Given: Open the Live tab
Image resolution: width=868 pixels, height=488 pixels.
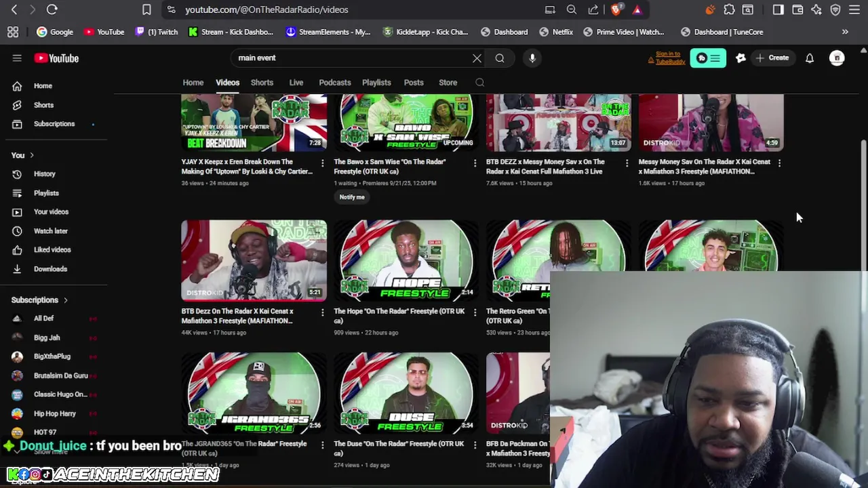Looking at the screenshot, I should coord(296,83).
